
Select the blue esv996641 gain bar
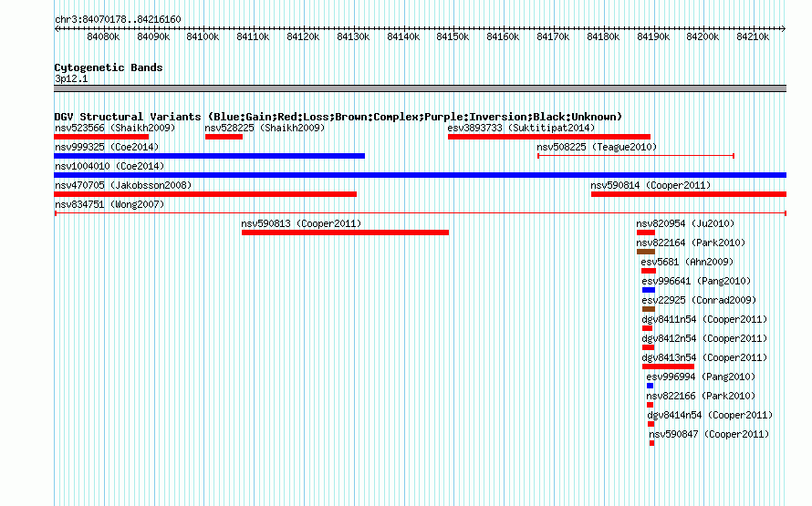coord(649,290)
